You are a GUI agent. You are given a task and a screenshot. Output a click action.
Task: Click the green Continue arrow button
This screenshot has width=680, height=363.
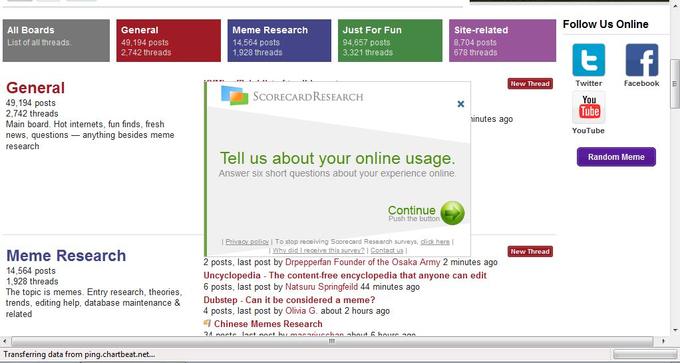pos(452,213)
